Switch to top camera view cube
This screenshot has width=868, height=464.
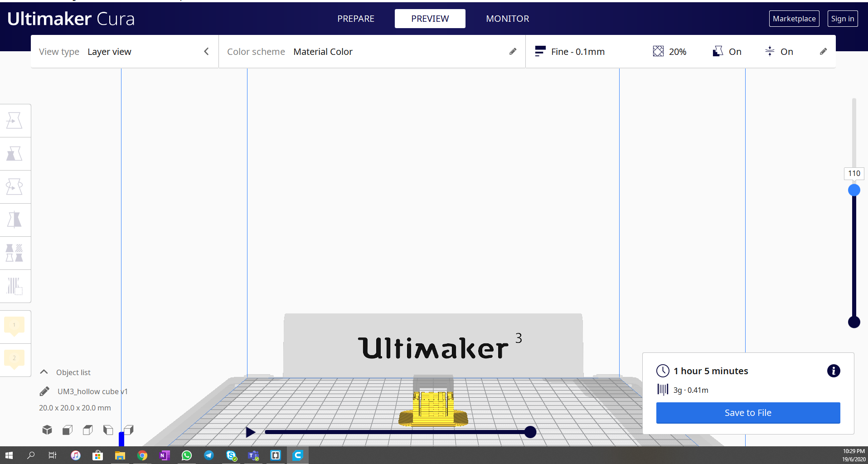point(88,430)
